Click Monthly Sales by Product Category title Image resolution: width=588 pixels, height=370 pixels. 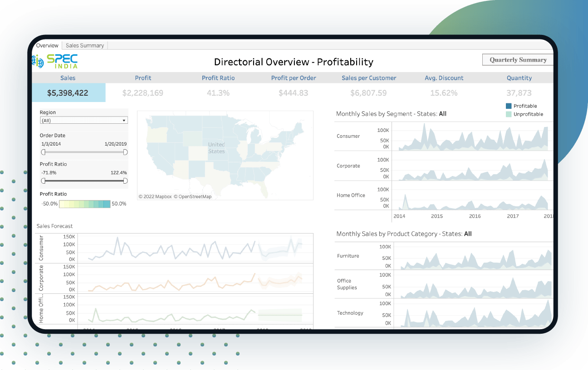click(x=404, y=234)
